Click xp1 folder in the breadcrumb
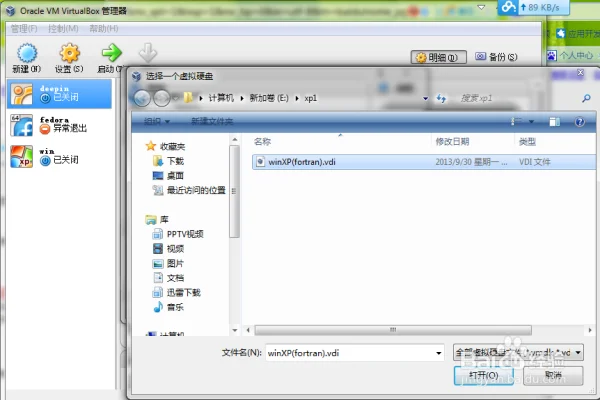 pos(311,98)
